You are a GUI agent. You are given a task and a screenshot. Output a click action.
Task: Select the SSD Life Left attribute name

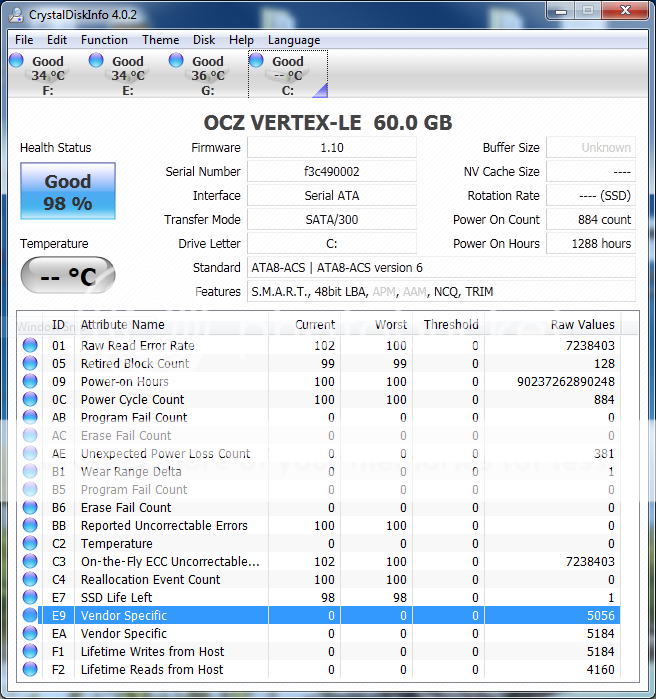(116, 597)
